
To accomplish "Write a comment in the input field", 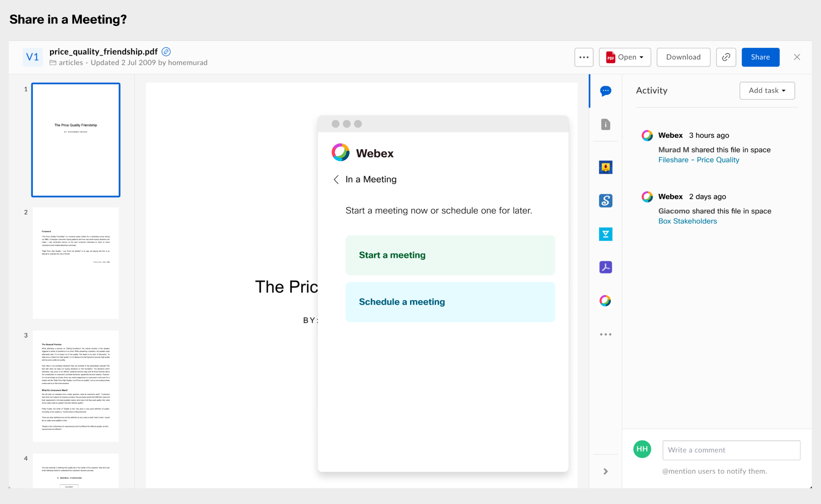I will [731, 450].
